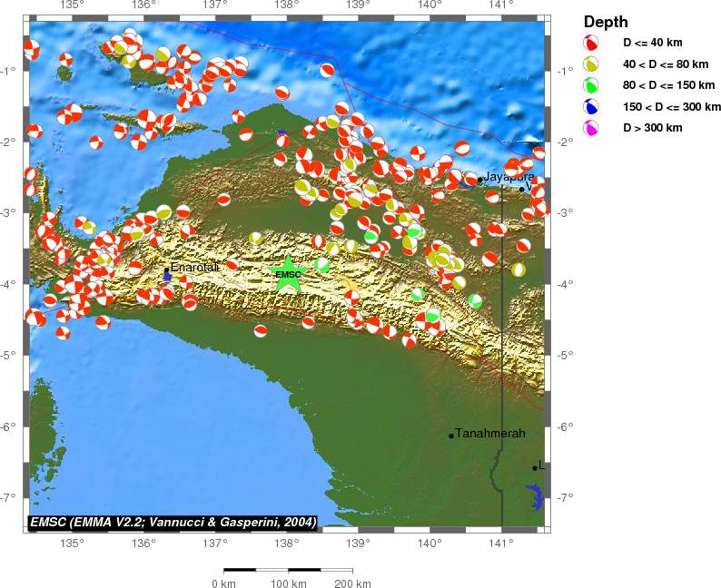
Task: Click the 'D > 300 km' legend label
Action: [x=653, y=128]
